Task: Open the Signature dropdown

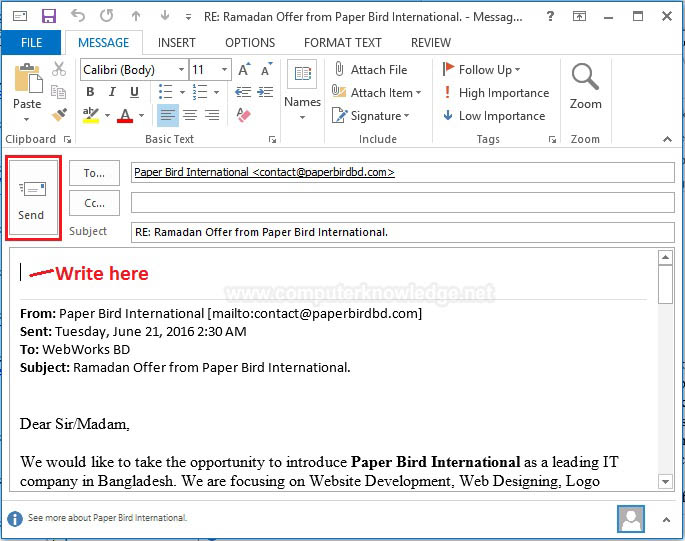Action: tap(370, 115)
